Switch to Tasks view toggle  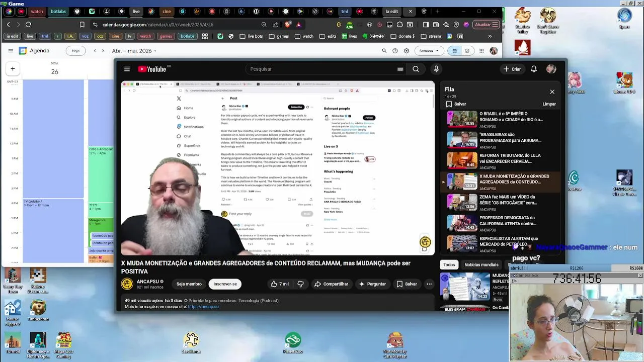(467, 51)
